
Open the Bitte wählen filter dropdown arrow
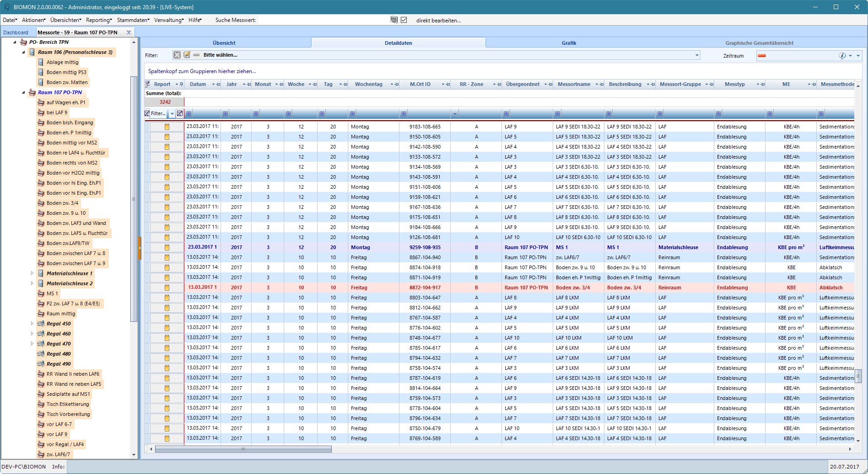point(697,55)
